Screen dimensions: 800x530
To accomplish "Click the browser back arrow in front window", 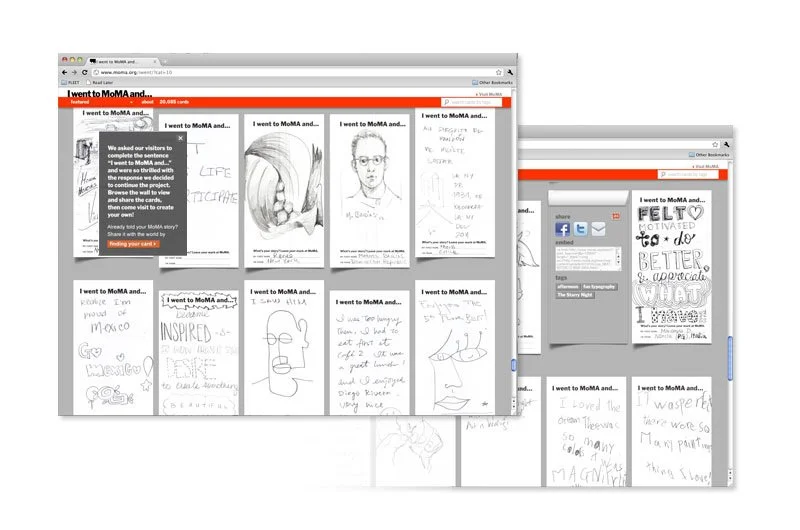I will [x=64, y=72].
